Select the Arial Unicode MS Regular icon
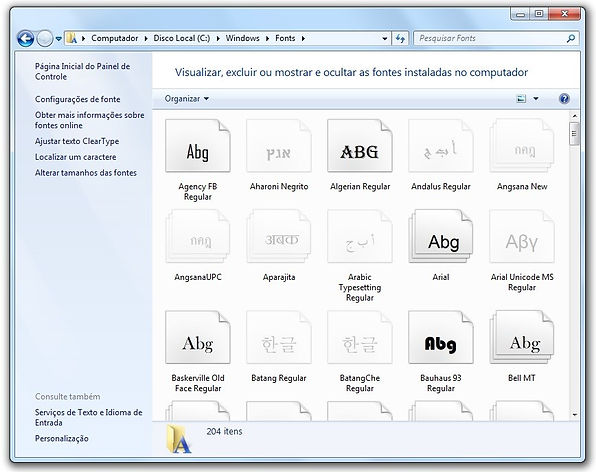 (522, 236)
